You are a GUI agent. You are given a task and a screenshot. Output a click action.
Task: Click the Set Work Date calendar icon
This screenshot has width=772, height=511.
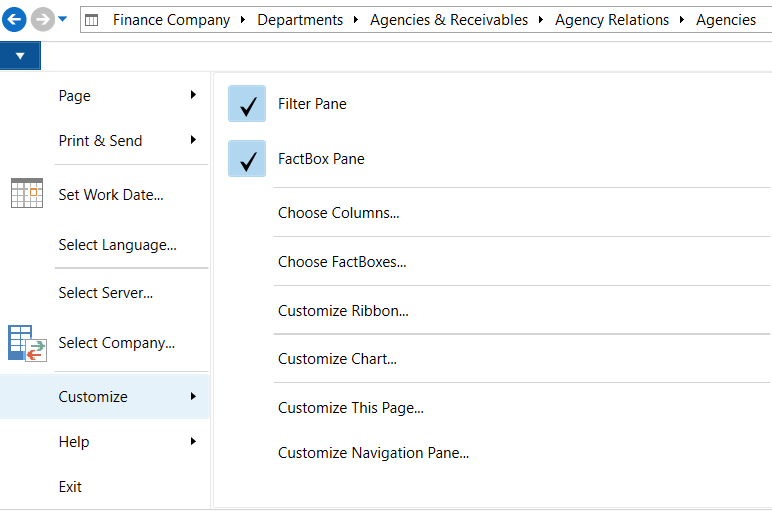[x=27, y=193]
